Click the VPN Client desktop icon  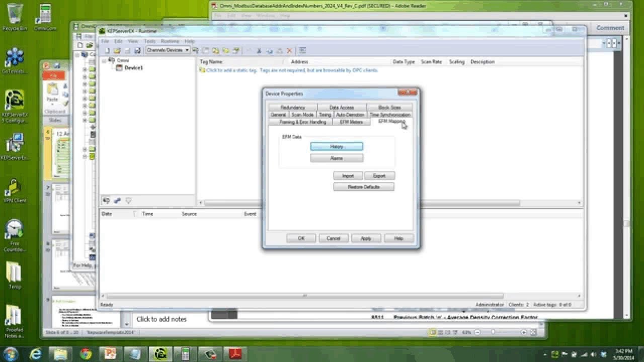pyautogui.click(x=15, y=191)
